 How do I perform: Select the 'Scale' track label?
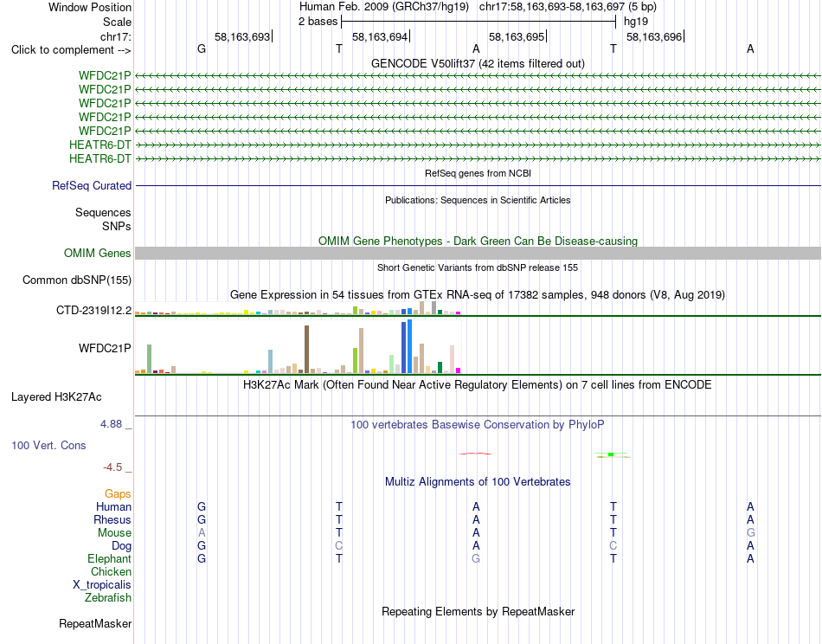[x=117, y=22]
